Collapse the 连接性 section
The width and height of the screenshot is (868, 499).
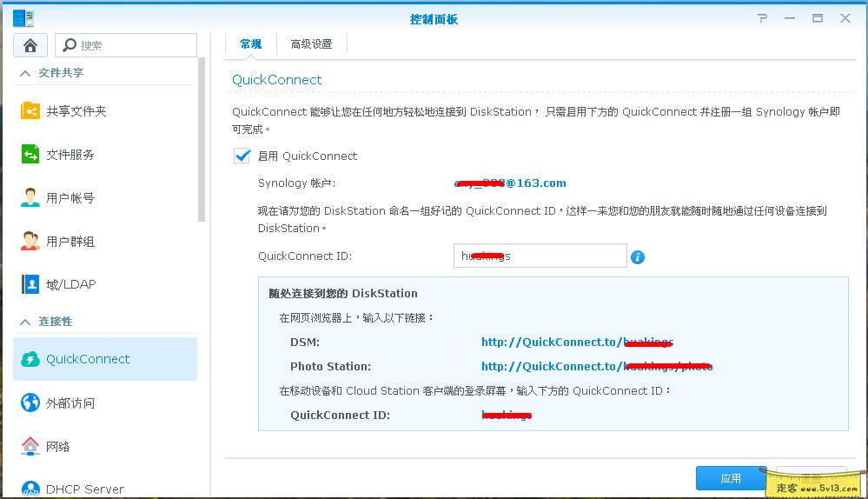[x=25, y=322]
